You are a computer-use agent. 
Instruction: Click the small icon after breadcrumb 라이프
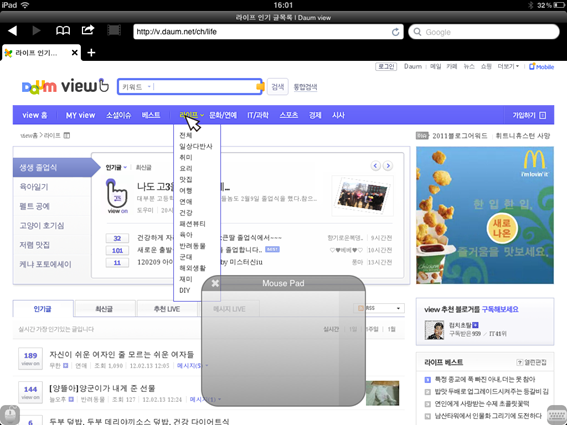[x=67, y=136]
